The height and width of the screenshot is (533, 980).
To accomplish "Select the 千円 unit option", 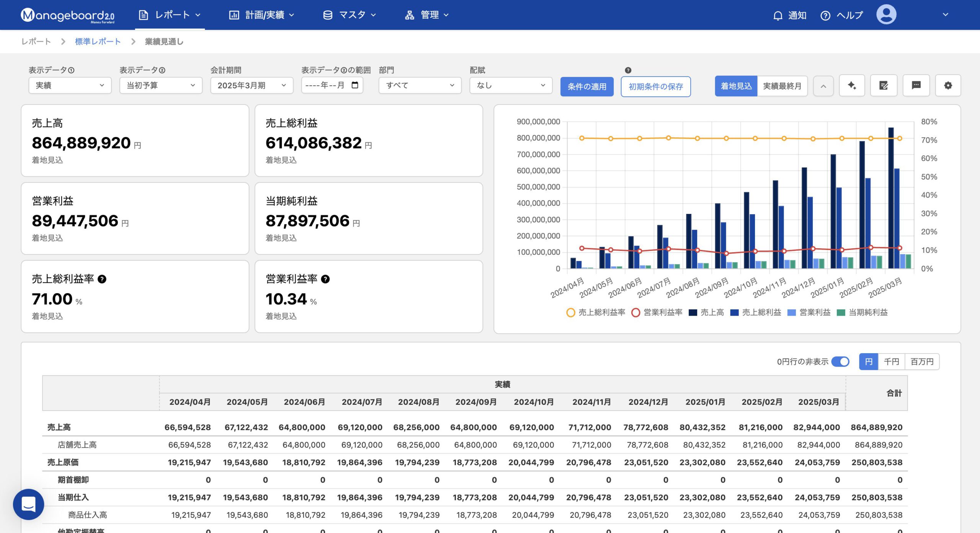I will click(891, 362).
